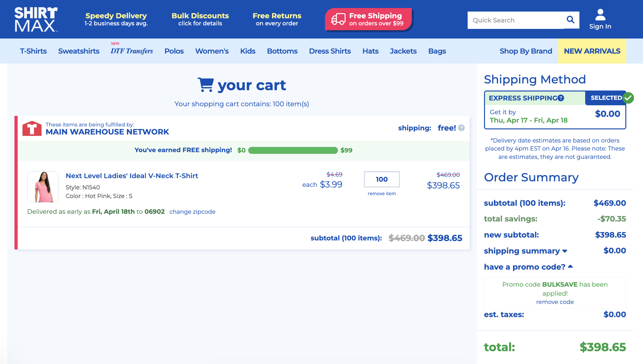Click the change zipcode link
This screenshot has height=364, width=643.
[x=192, y=212]
